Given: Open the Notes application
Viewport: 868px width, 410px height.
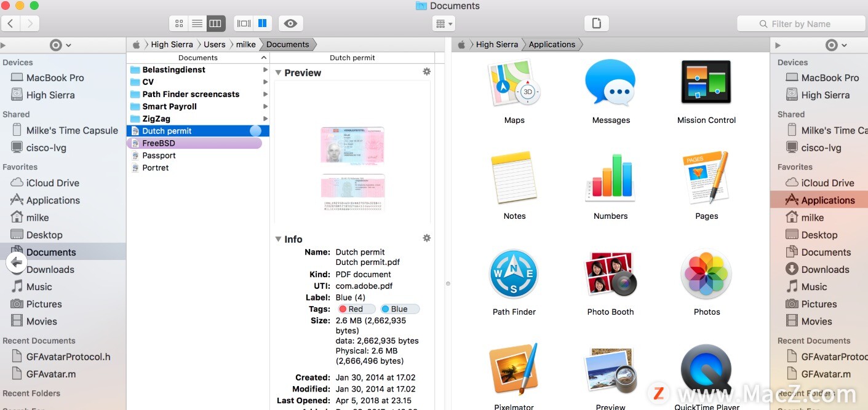Looking at the screenshot, I should 514,178.
